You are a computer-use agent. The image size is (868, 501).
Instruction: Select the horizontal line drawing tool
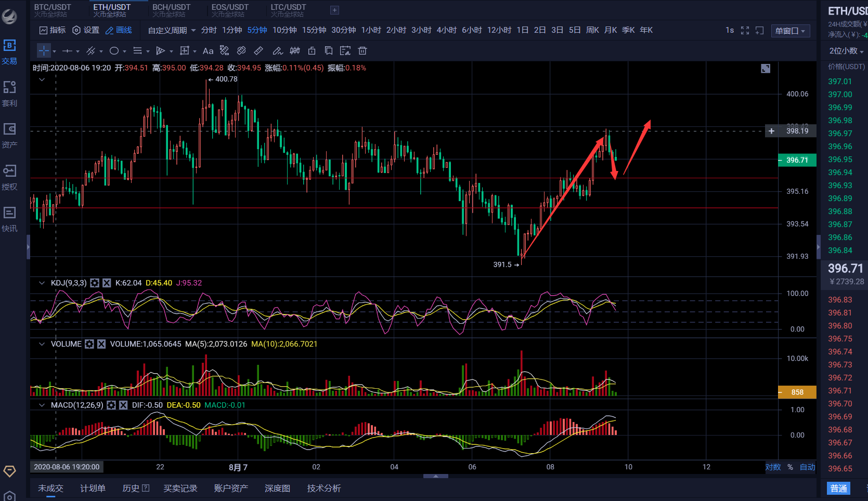pos(67,51)
